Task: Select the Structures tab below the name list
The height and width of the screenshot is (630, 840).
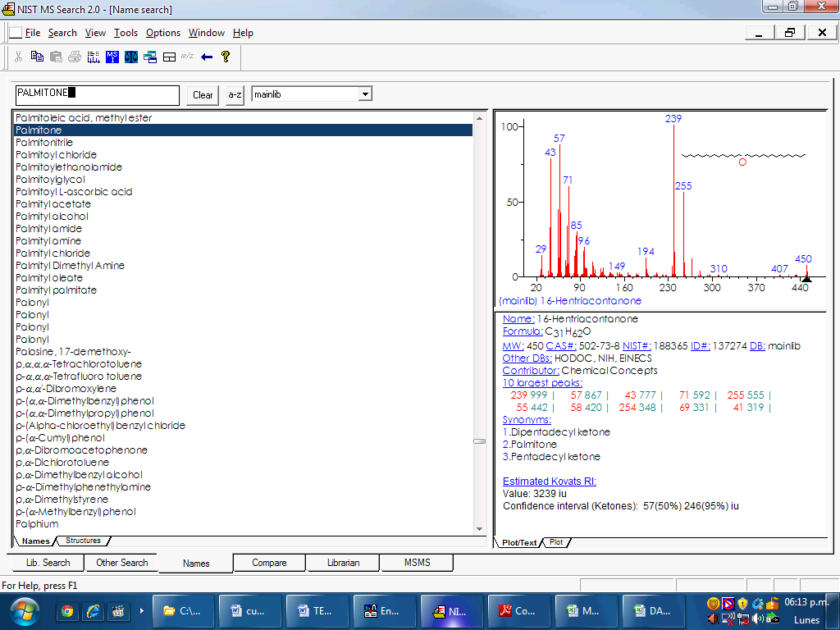Action: coord(83,541)
